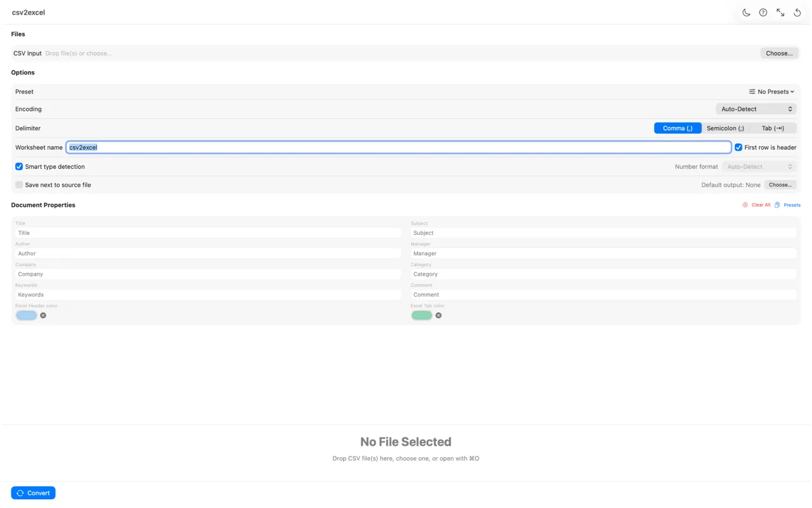Disable Smart type detection
This screenshot has height=508, width=812.
(x=19, y=166)
